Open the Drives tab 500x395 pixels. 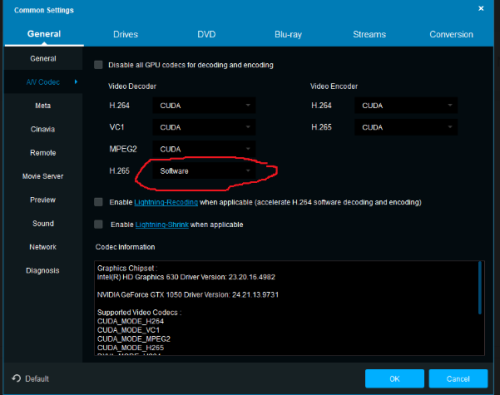[125, 34]
